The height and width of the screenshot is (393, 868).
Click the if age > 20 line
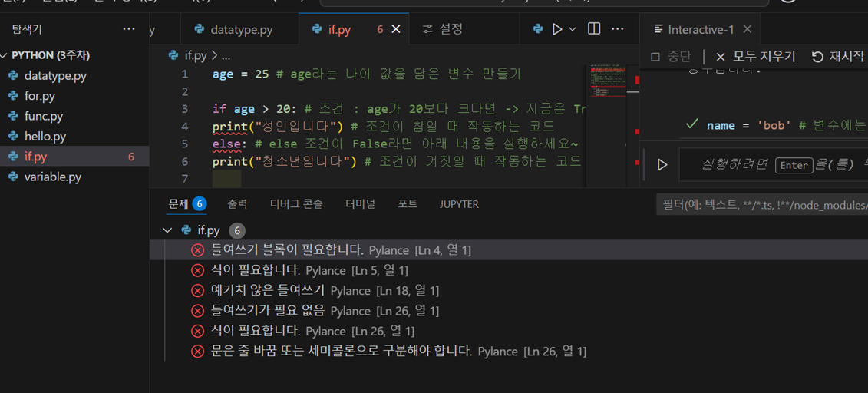(x=256, y=109)
